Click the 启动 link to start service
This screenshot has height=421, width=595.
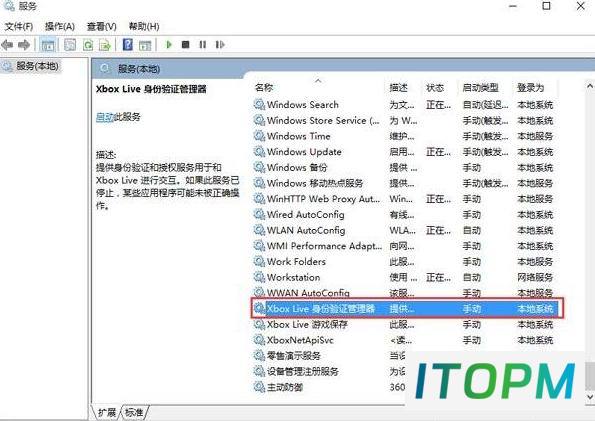[x=105, y=117]
